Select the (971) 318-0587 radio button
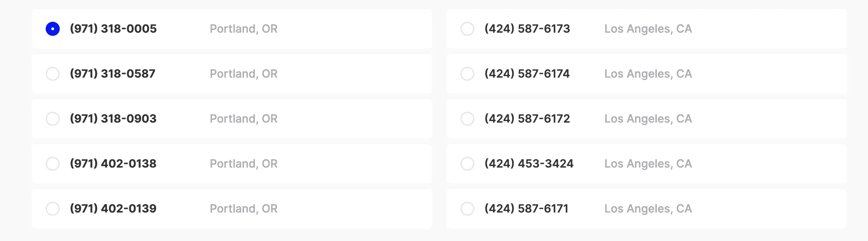This screenshot has width=868, height=241. (53, 74)
